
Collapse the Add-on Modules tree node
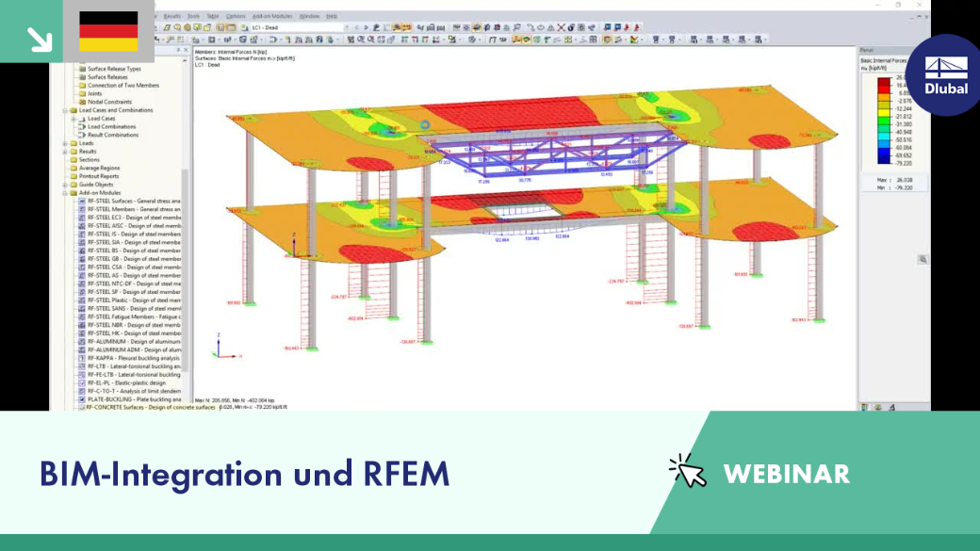coord(65,193)
